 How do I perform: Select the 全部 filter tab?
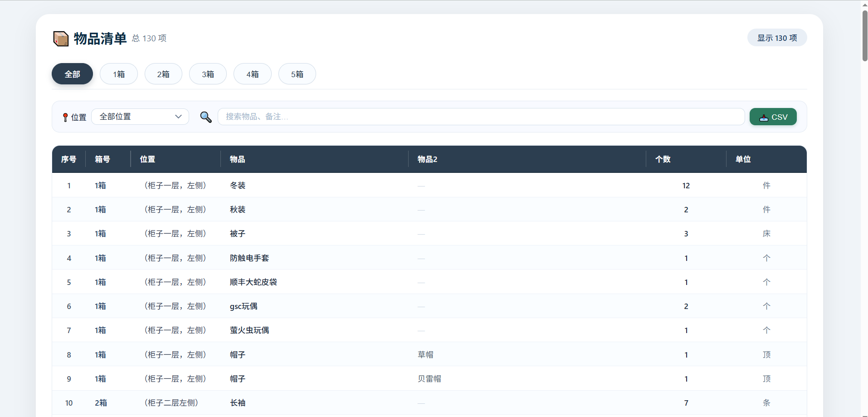pos(72,74)
